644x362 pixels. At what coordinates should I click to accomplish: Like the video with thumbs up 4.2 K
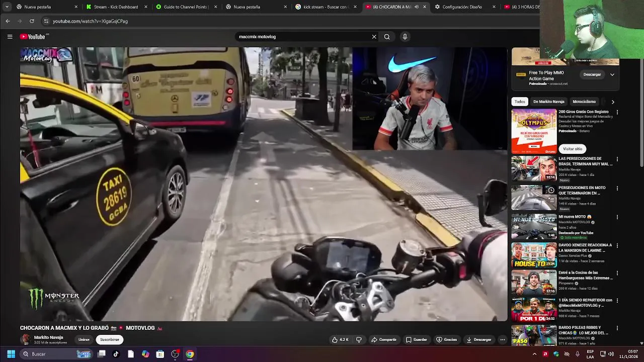point(340,340)
